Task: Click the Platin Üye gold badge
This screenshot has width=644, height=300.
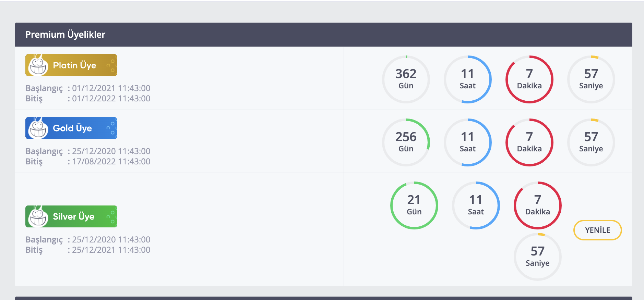Action: click(x=71, y=65)
